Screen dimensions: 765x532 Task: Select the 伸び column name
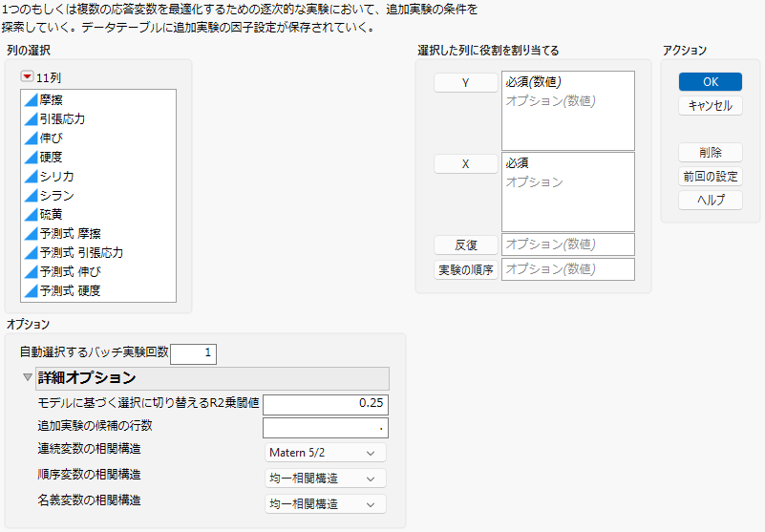coord(52,138)
